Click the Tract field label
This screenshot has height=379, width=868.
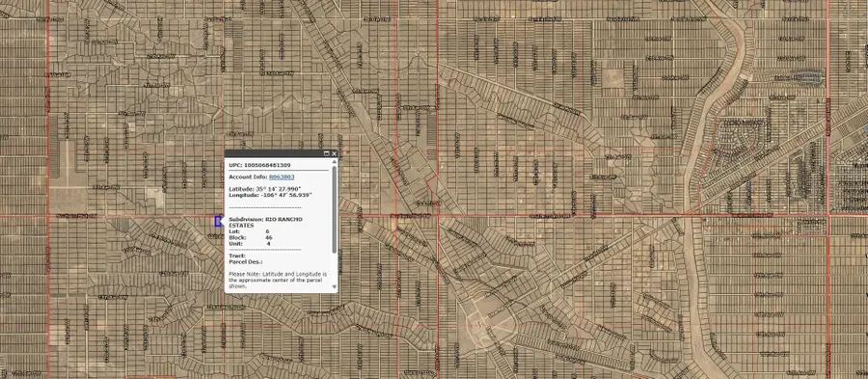237,256
